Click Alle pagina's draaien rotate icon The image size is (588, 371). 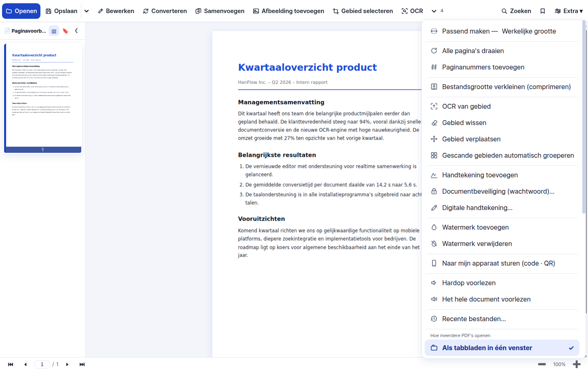click(x=434, y=51)
